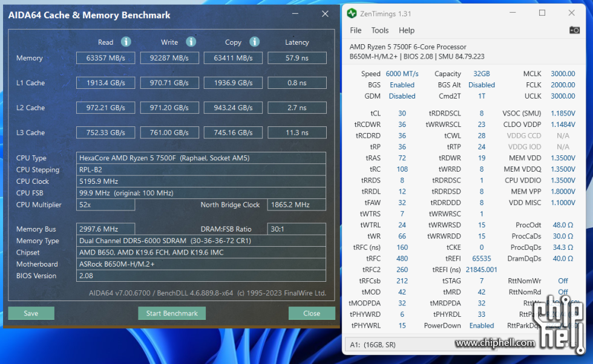Click the L3 Cache Write 761.00 GB/s value
593x364 pixels.
169,132
